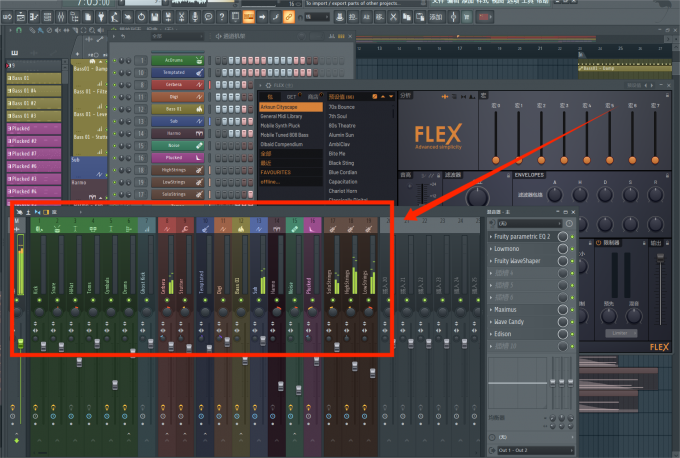Select General Midi Library pack
Image resolution: width=680 pixels, height=458 pixels.
tap(285, 116)
